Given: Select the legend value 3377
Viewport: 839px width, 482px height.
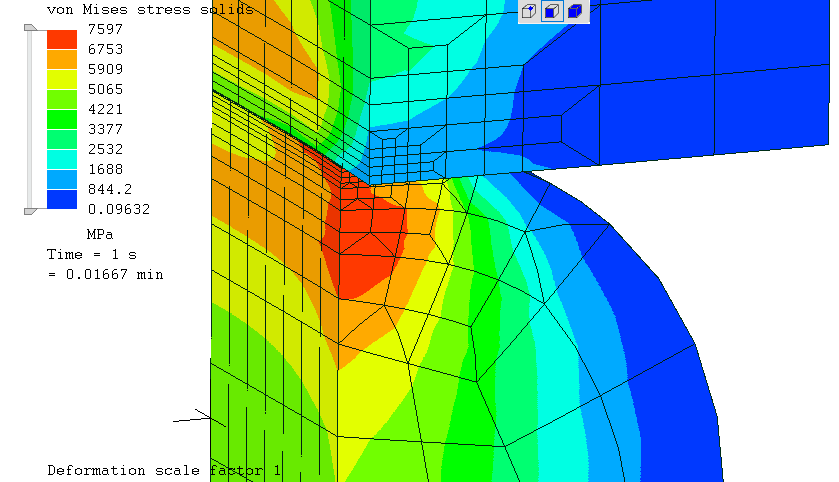Looking at the screenshot, I should pyautogui.click(x=105, y=129).
